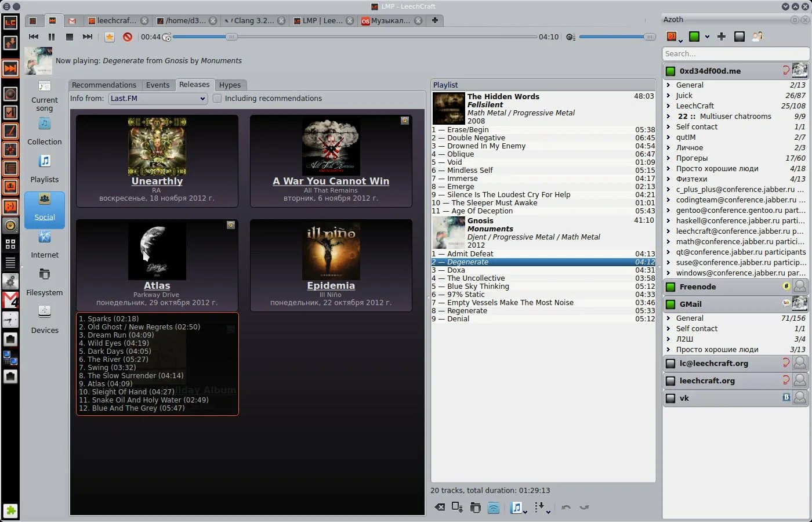Click the Azoth Search field
Image resolution: width=812 pixels, height=522 pixels.
tap(735, 53)
